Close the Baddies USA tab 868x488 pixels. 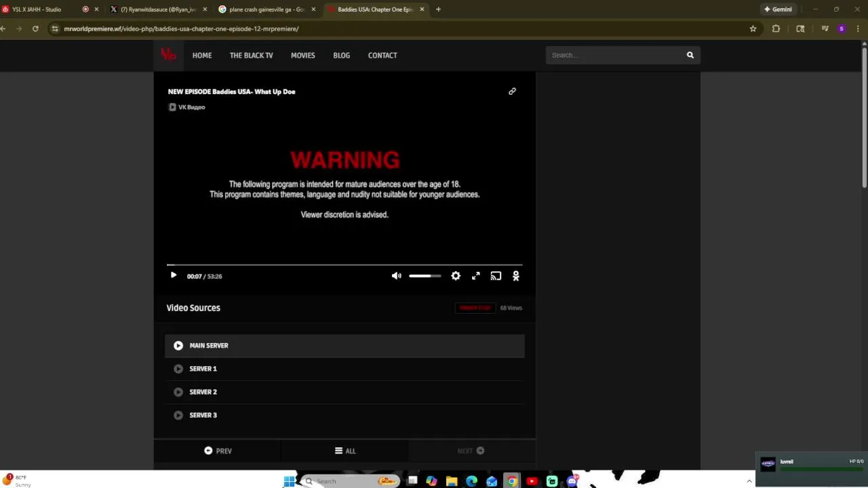tap(422, 9)
